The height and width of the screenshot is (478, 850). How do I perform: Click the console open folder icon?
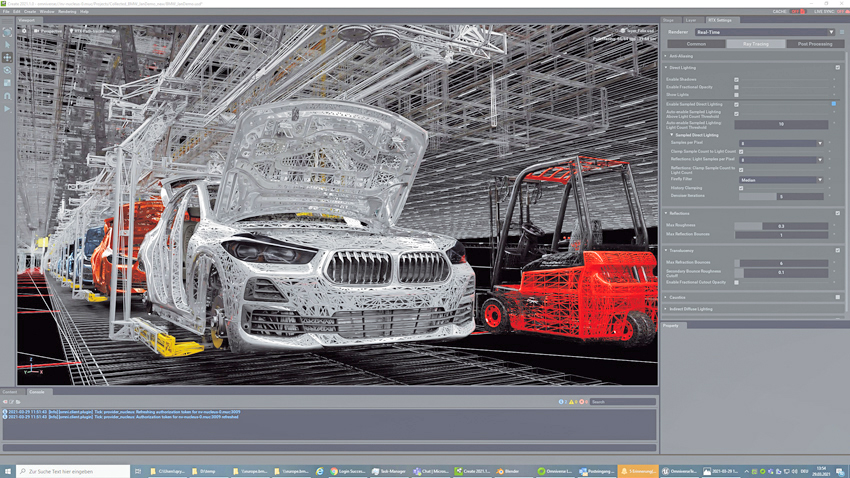click(18, 402)
